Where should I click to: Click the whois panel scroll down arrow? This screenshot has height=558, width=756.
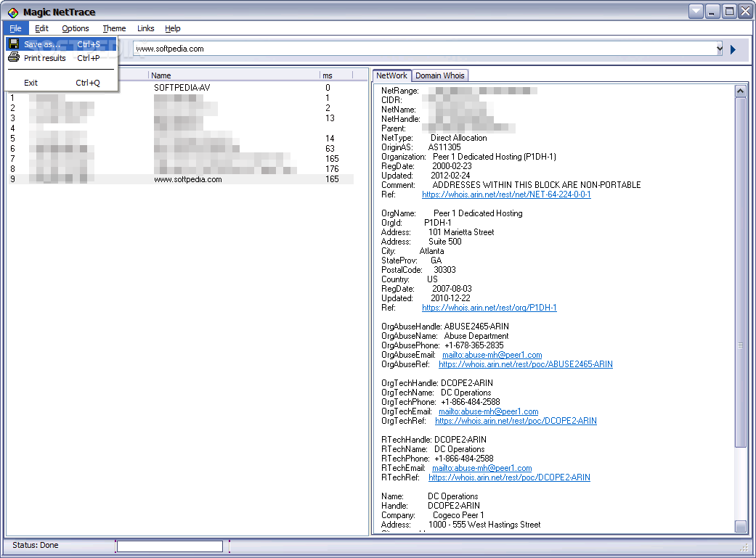(x=741, y=526)
